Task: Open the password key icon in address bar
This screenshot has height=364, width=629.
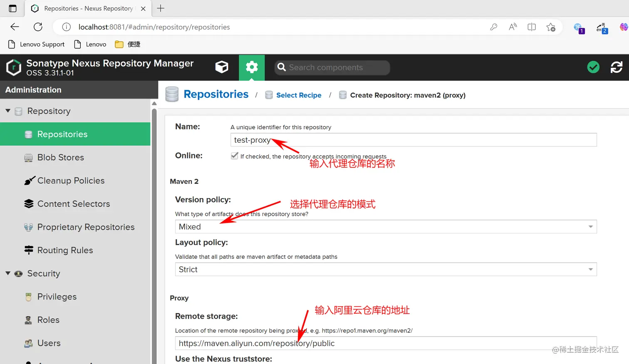Action: 494,27
